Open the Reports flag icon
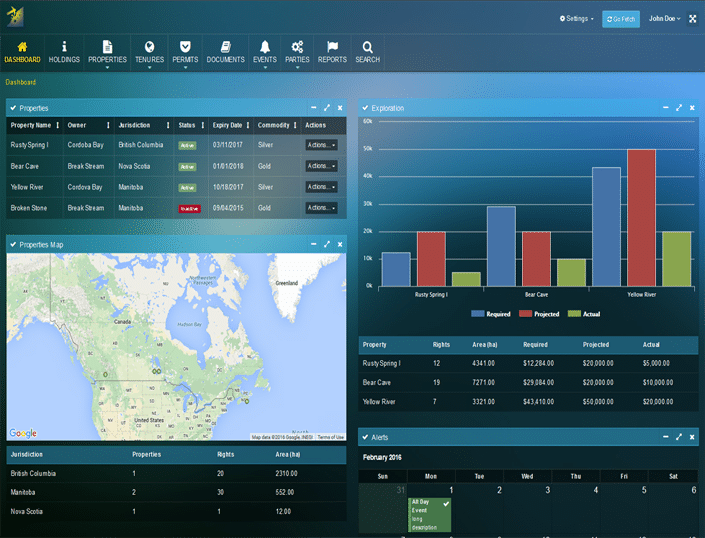The image size is (705, 538). point(332,47)
